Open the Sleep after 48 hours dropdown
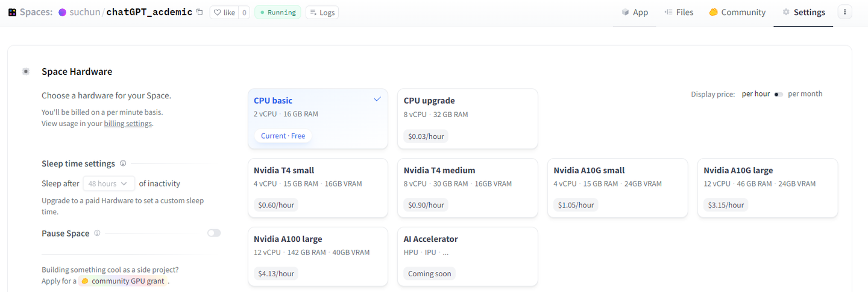Viewport: 868px width, 292px height. (109, 183)
